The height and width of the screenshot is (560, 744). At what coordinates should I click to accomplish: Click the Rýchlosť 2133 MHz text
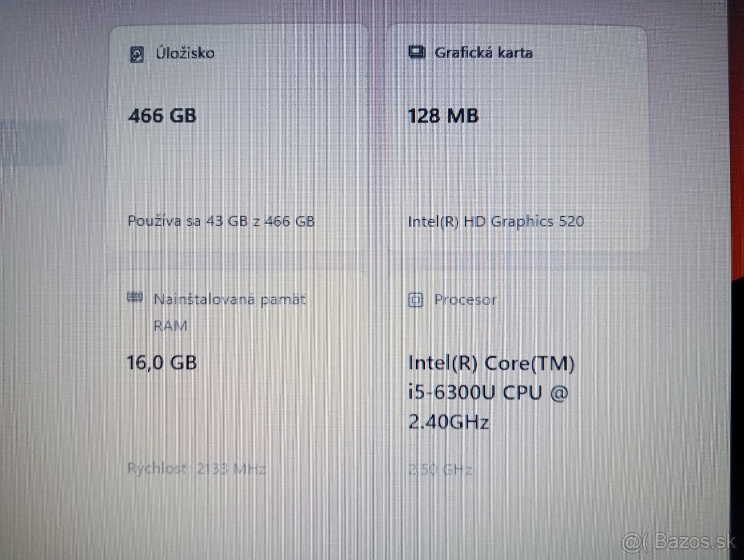(x=197, y=469)
